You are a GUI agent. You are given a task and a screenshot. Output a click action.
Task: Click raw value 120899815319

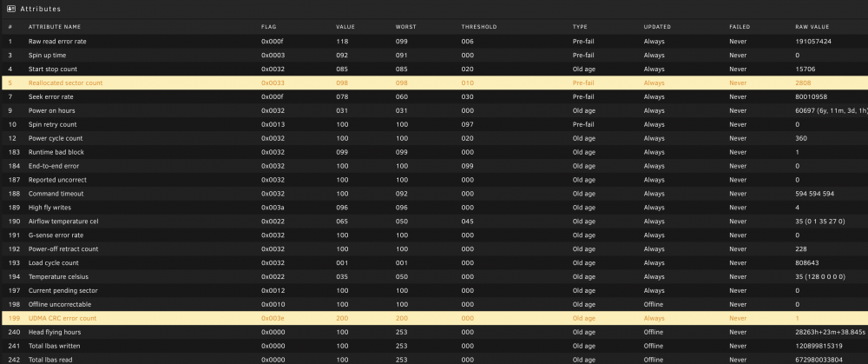(x=819, y=347)
